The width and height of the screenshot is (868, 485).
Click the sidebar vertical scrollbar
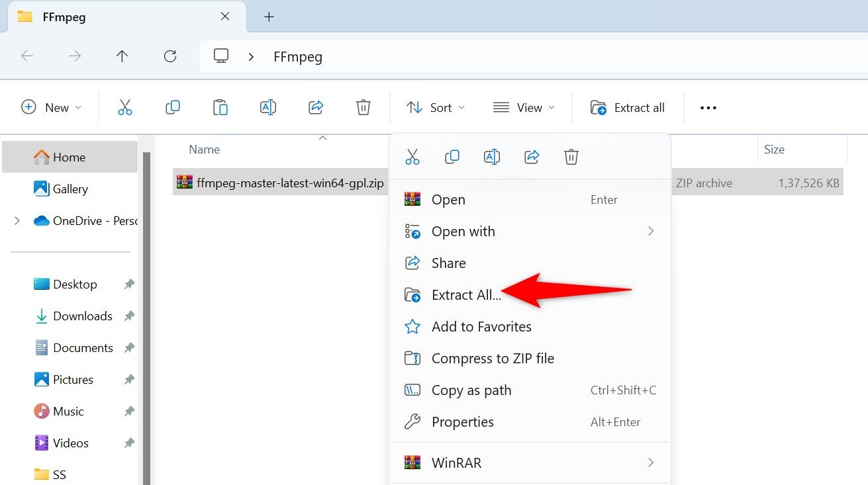coord(147,318)
